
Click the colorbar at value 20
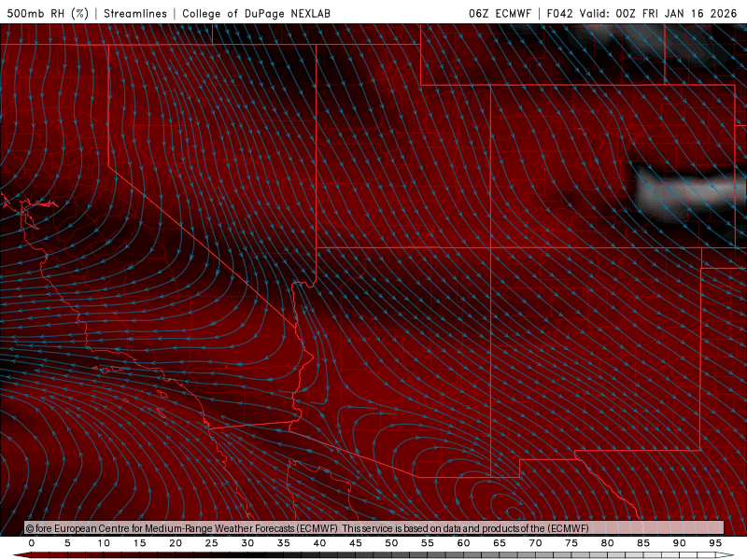click(x=176, y=543)
